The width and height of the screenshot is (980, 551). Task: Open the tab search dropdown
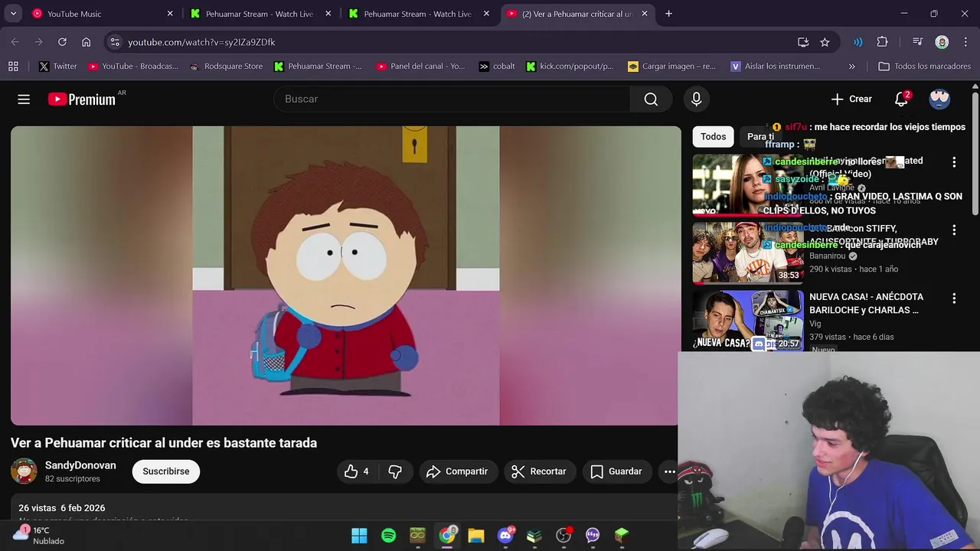click(x=13, y=14)
